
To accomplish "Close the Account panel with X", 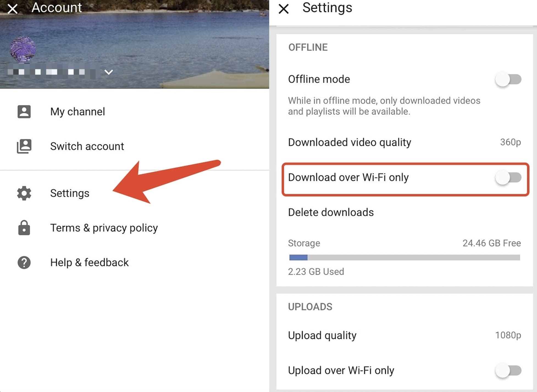I will pos(12,9).
